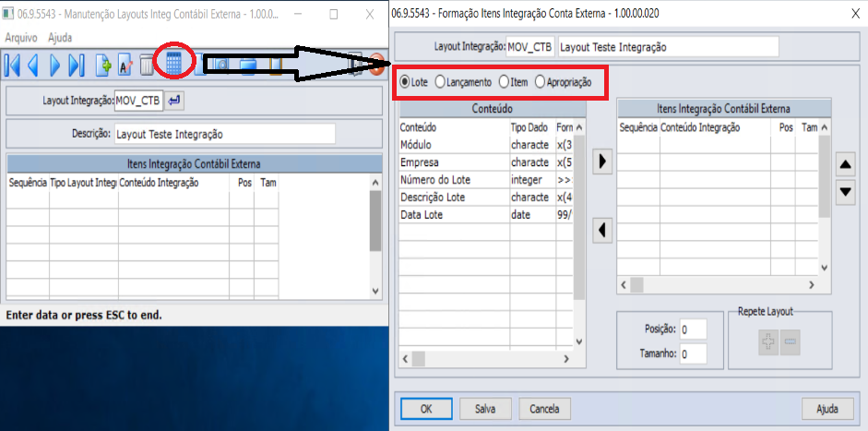Image resolution: width=868 pixels, height=431 pixels.
Task: Click the Descrição field
Action: [225, 134]
